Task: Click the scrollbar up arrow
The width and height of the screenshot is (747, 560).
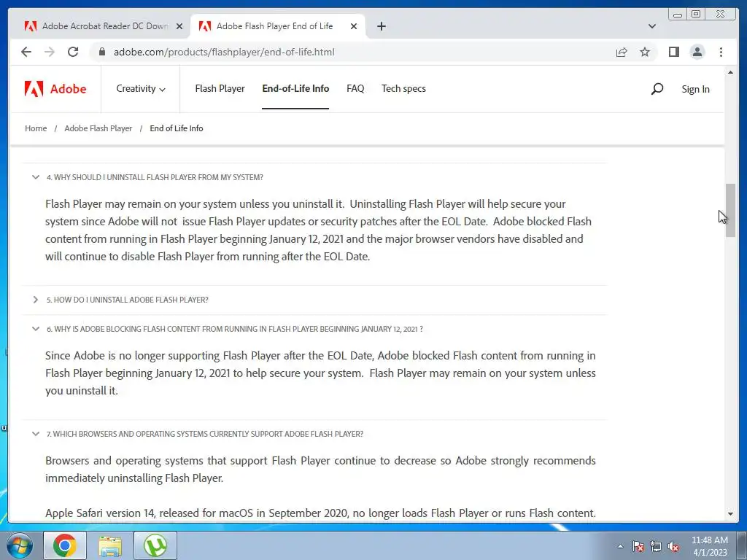Action: coord(730,72)
